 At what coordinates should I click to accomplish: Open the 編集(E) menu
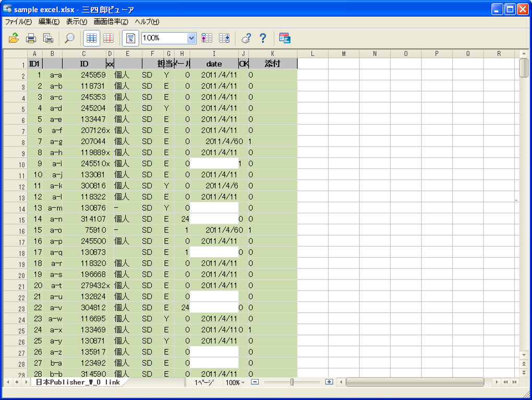pos(49,22)
